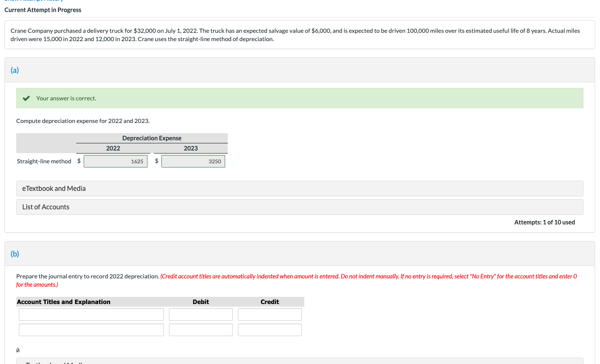Click the first Account Titles and Explanation field
The image size is (600, 364).
pyautogui.click(x=91, y=315)
